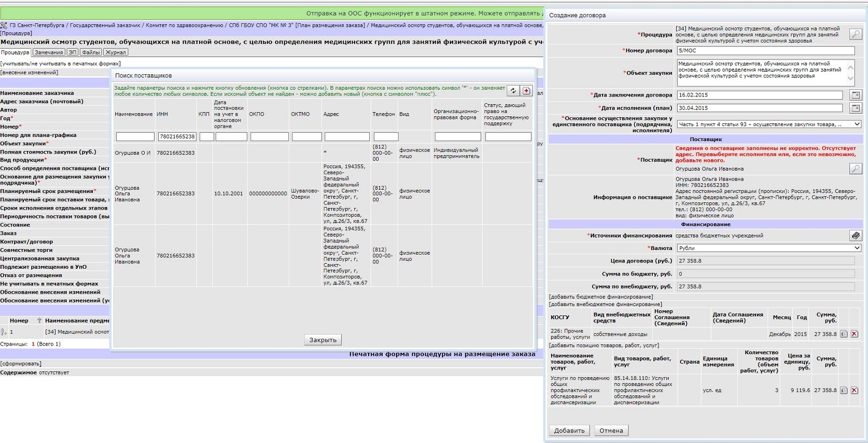The width and height of the screenshot is (868, 443).
Task: Click the Цена договора field 27 358.8
Action: (765, 261)
